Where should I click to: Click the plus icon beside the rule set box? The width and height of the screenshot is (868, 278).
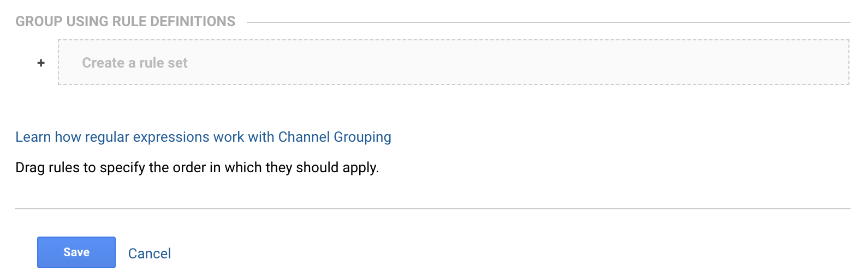coord(41,63)
